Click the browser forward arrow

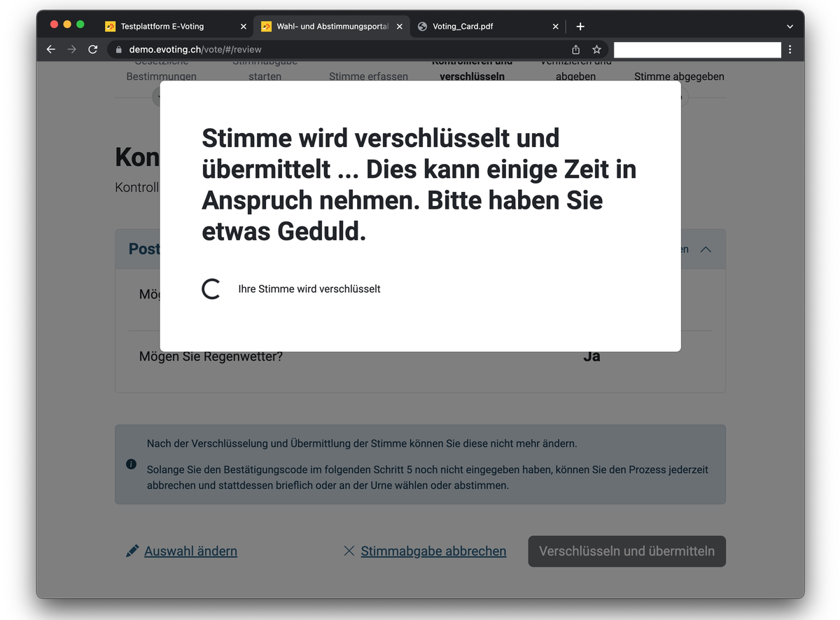click(71, 50)
